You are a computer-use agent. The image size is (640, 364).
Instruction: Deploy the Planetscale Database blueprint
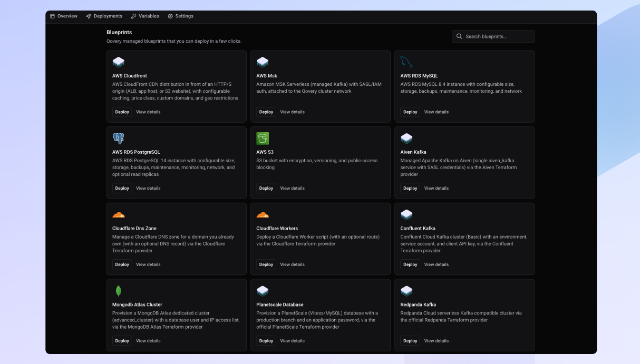266,341
